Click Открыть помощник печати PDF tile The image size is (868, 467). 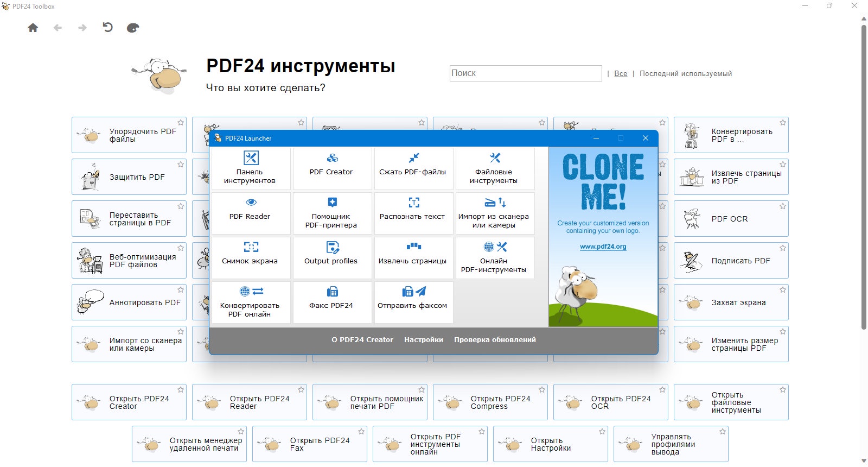pyautogui.click(x=370, y=402)
